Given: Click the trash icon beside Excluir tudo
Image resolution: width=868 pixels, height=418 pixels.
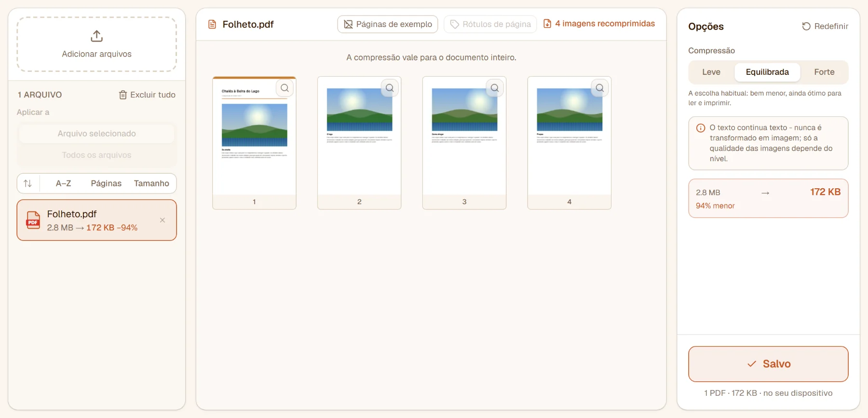Looking at the screenshot, I should tap(123, 95).
